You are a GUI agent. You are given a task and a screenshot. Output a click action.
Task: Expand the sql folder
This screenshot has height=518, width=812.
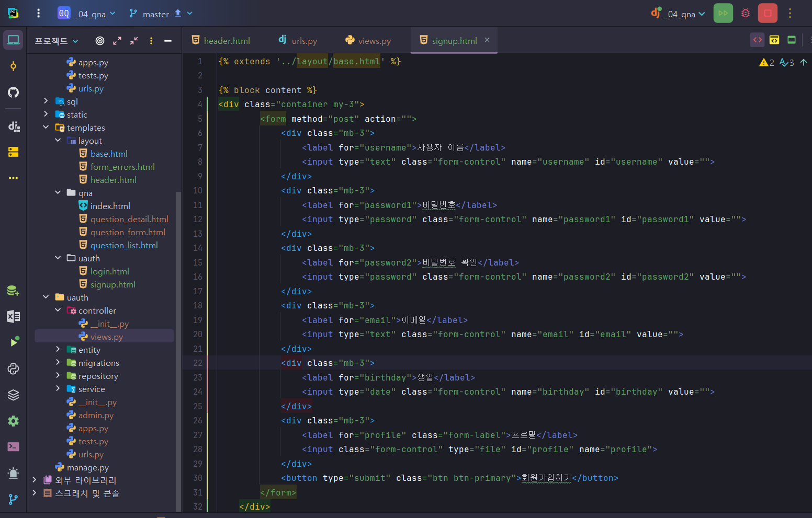(x=46, y=101)
